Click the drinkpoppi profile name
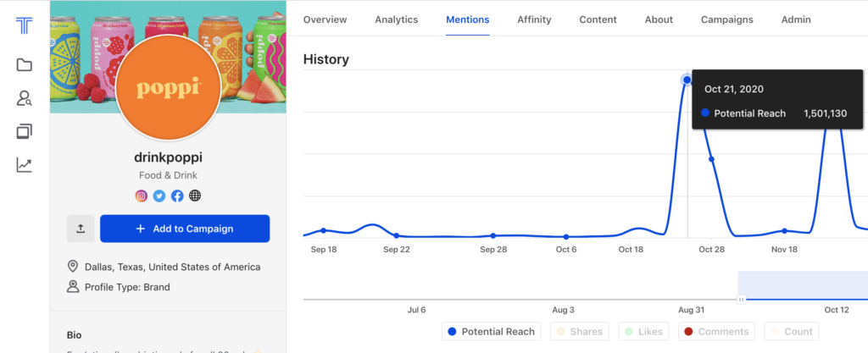The height and width of the screenshot is (353, 868). pyautogui.click(x=169, y=157)
